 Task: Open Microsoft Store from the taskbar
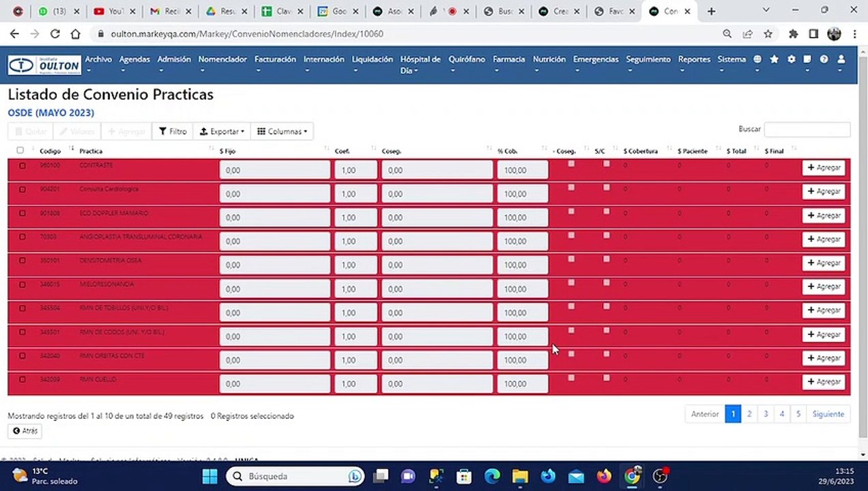tap(464, 475)
